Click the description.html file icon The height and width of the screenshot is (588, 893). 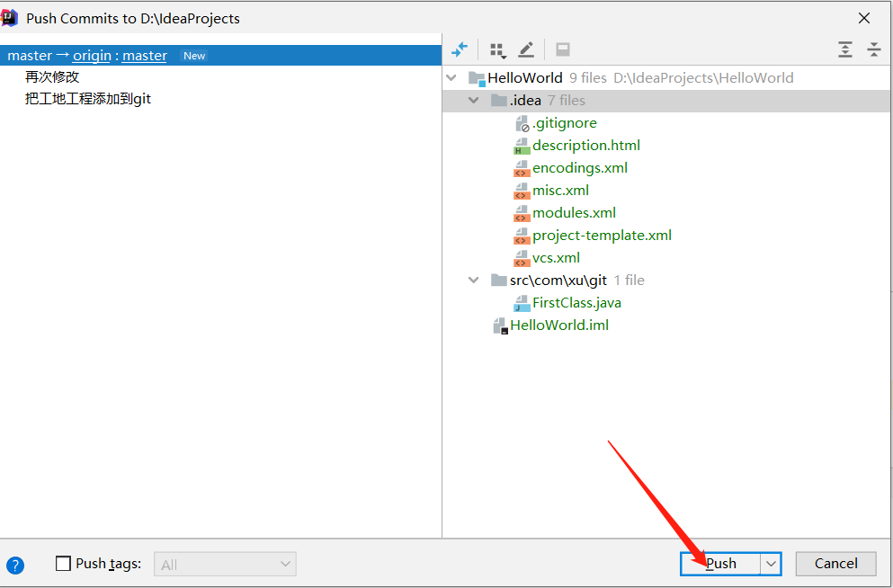[x=522, y=147]
